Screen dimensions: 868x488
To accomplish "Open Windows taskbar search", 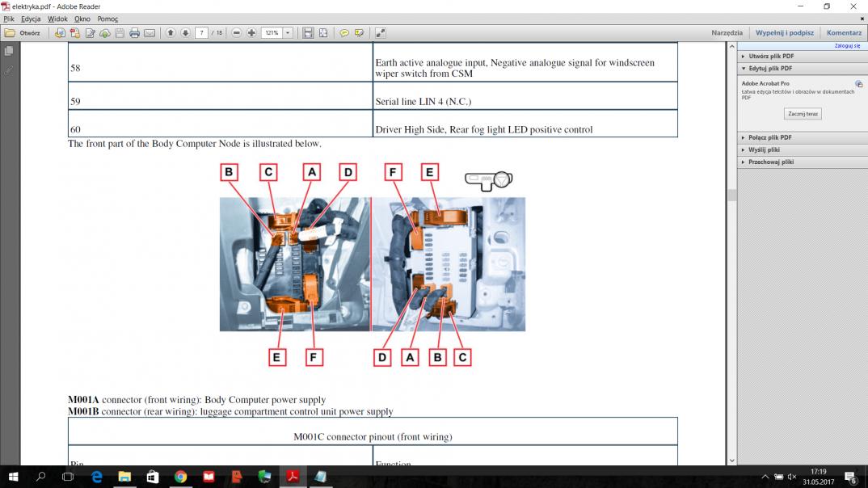I will (x=40, y=477).
